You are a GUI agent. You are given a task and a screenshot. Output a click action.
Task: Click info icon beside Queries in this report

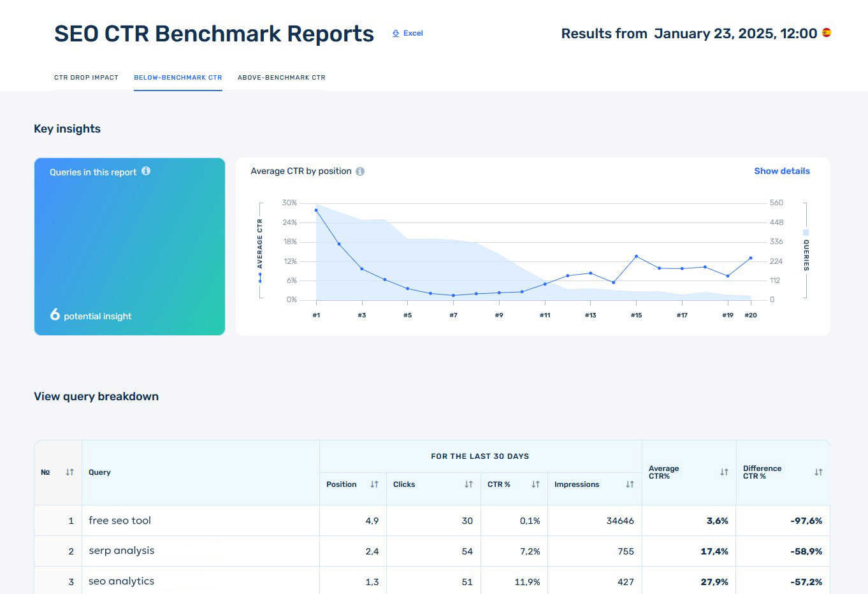point(146,171)
